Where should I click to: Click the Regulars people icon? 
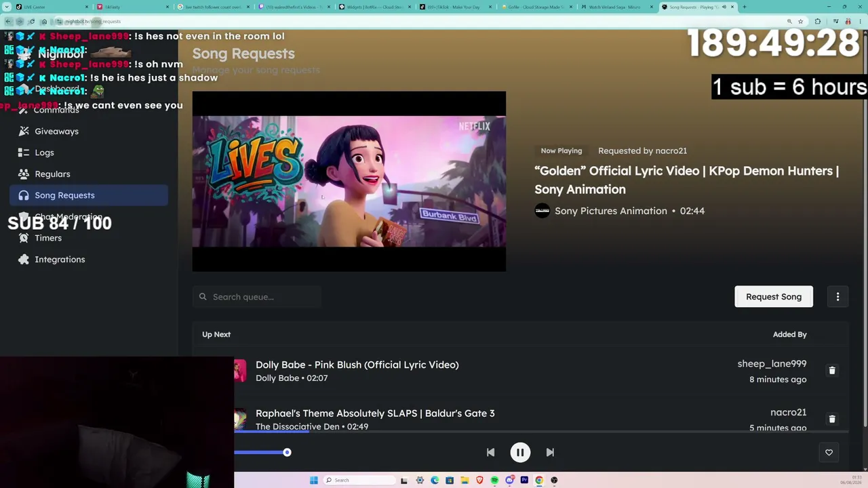[x=24, y=174]
